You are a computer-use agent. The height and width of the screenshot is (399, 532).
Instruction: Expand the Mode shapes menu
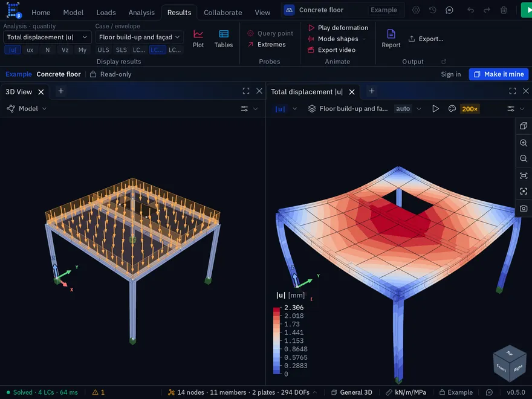point(337,39)
